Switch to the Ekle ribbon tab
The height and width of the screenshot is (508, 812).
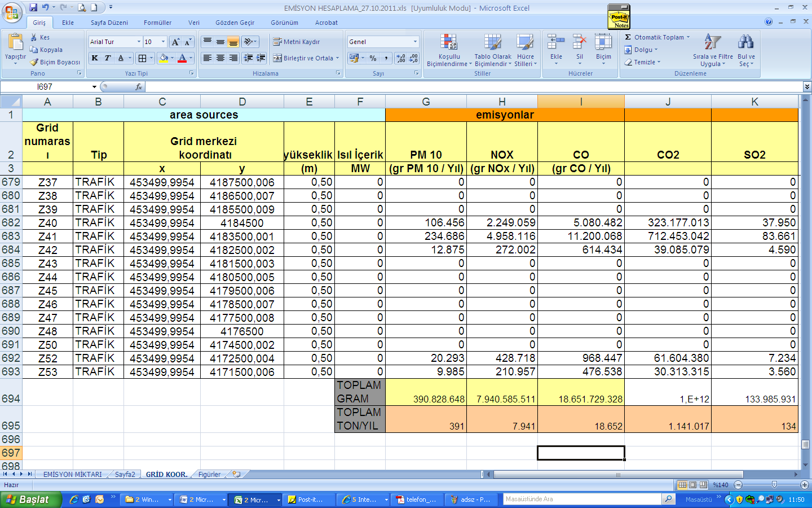[68, 23]
